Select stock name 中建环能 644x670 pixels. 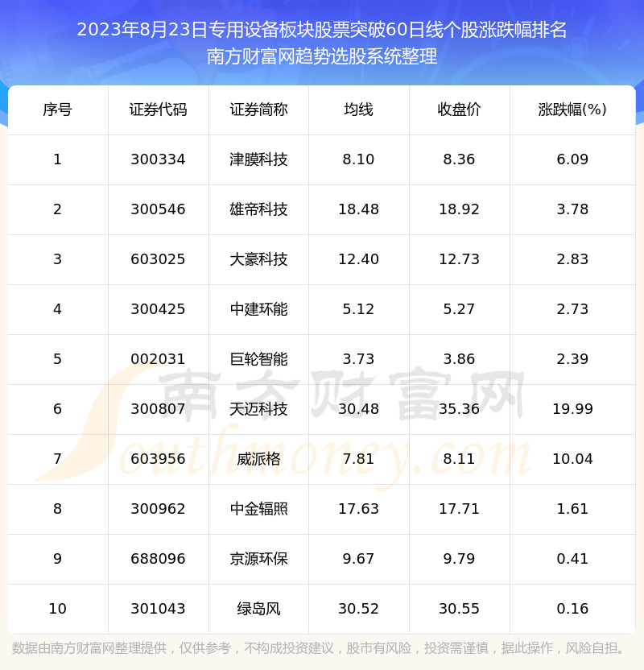258,309
